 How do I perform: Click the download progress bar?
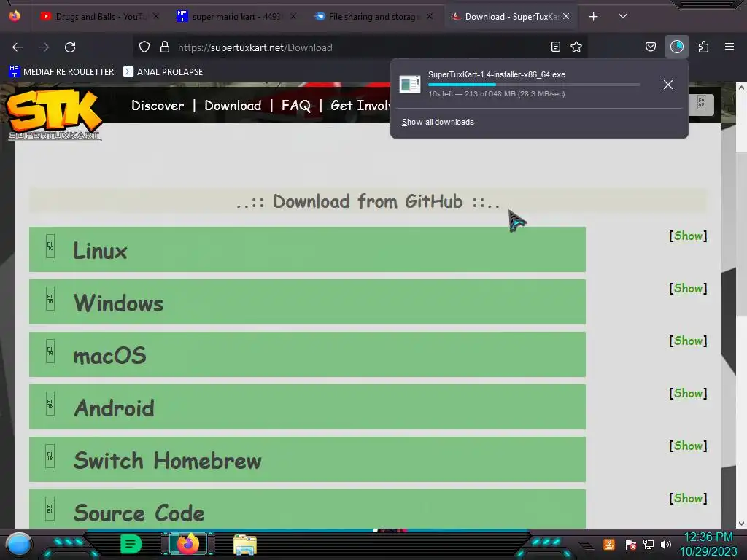coord(533,85)
